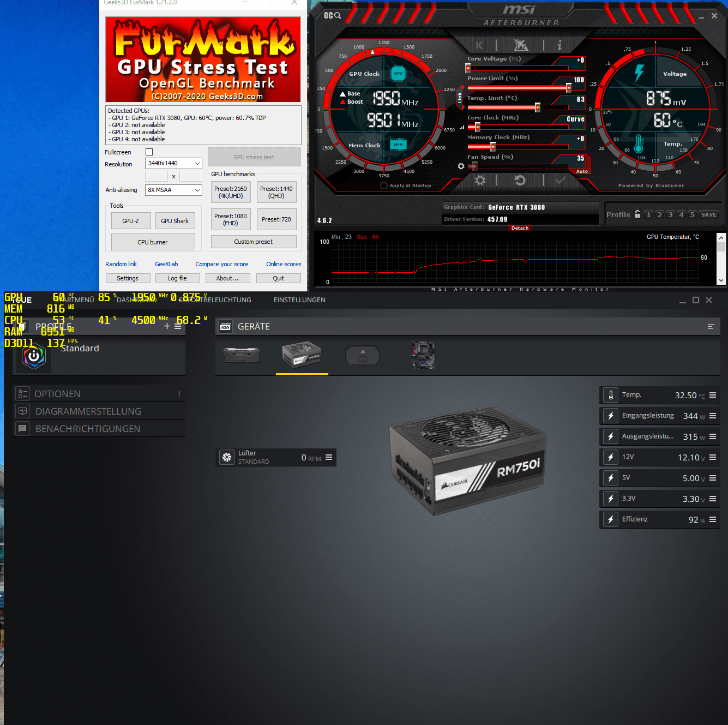Open CPU burner tool

[x=153, y=242]
